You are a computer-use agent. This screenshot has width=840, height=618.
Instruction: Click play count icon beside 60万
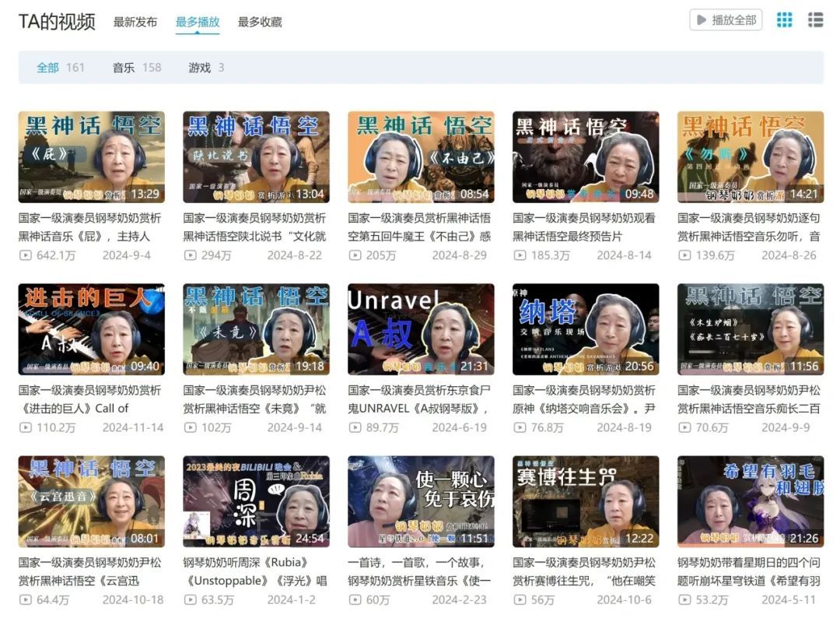tap(355, 600)
